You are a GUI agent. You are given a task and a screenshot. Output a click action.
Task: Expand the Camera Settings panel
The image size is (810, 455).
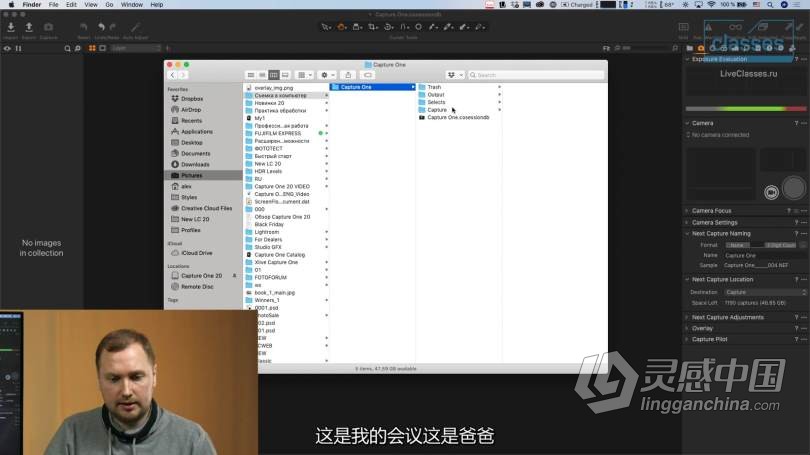[x=687, y=223]
